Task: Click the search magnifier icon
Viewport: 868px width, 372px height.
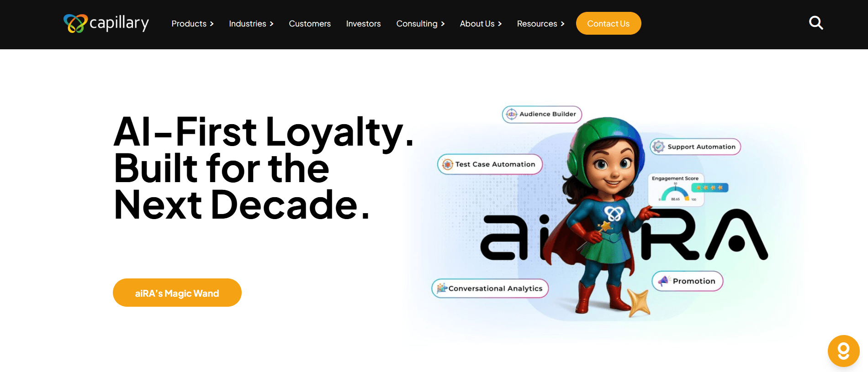Action: [x=816, y=23]
